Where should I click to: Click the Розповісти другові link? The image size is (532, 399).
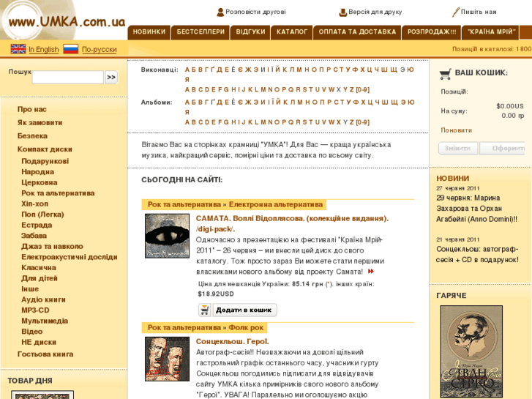pos(255,12)
